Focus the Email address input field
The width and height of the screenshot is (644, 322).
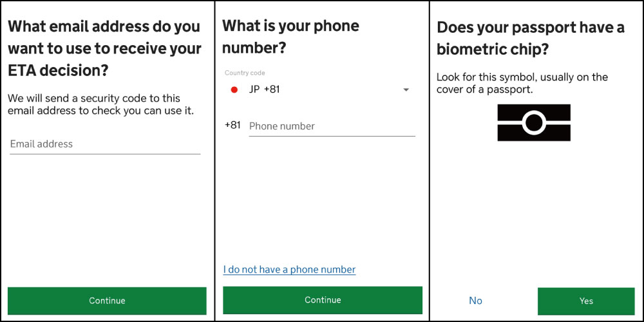(x=105, y=144)
